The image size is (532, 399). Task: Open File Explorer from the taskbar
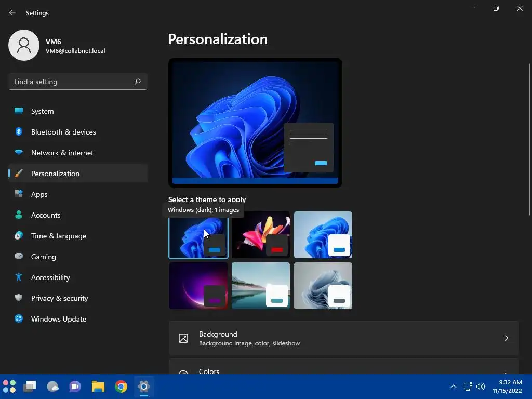[98, 387]
